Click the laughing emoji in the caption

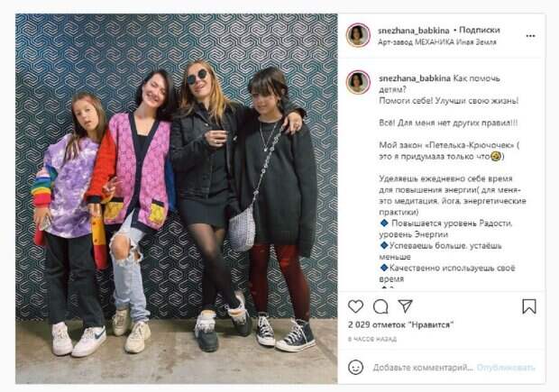click(x=495, y=156)
